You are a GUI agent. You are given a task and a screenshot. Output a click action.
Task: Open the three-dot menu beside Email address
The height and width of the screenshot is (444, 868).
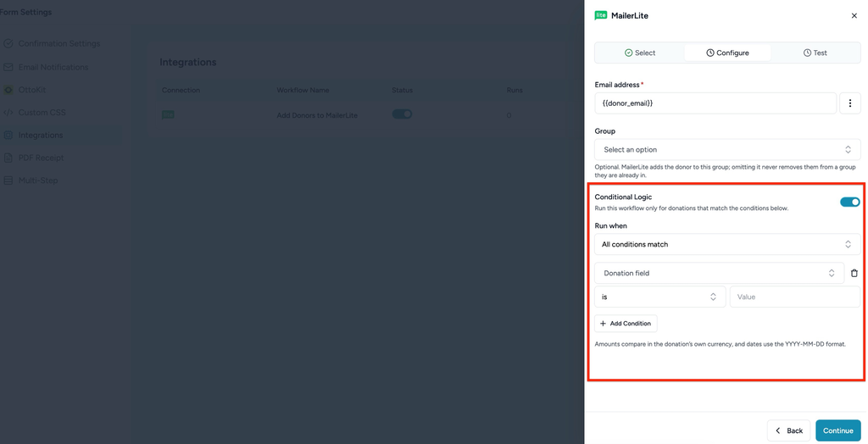[x=850, y=103]
